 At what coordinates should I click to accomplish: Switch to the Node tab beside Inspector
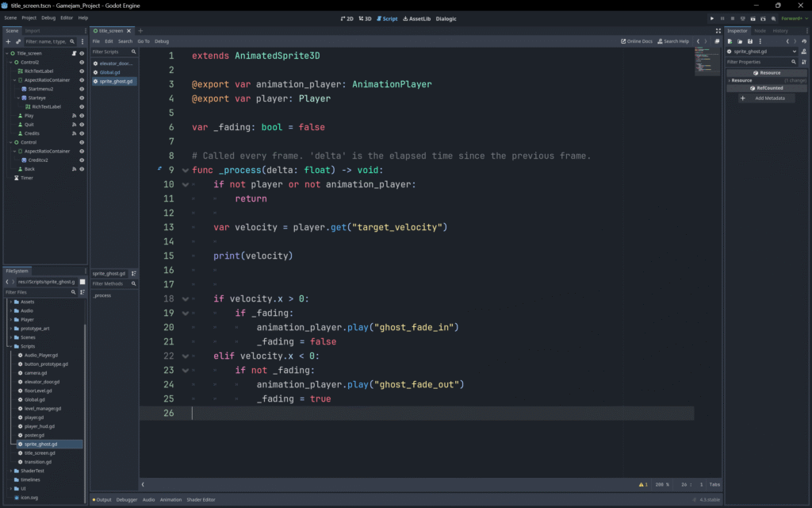pyautogui.click(x=760, y=31)
